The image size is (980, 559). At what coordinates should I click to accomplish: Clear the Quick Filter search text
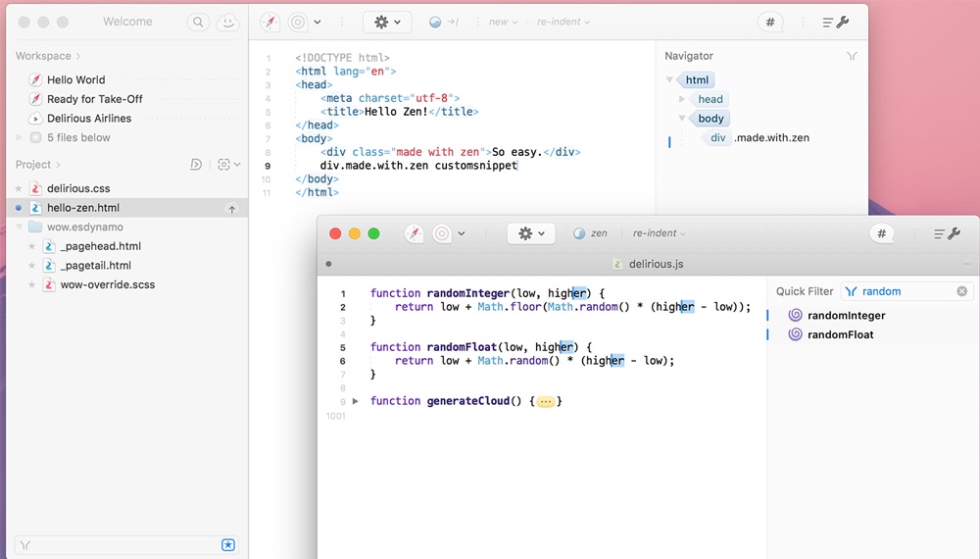tap(961, 291)
